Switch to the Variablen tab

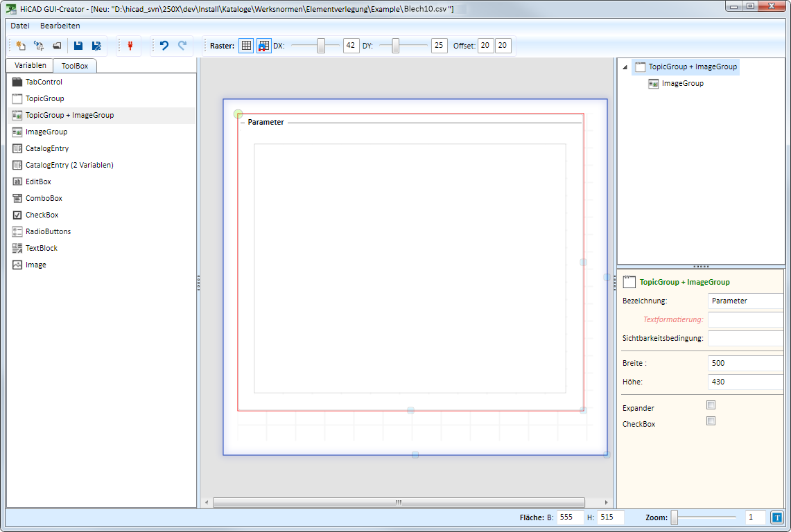point(30,65)
